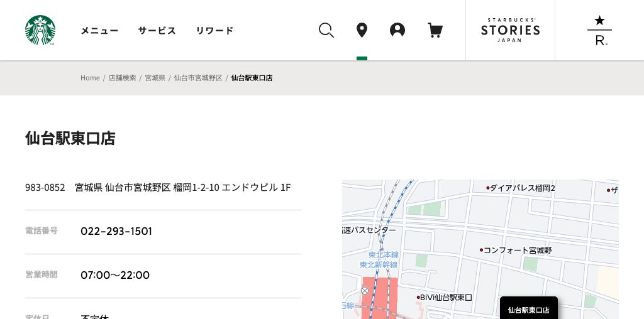The width and height of the screenshot is (644, 319).
Task: Click BiVi仙台駅東口 on the map
Action: [x=445, y=298]
